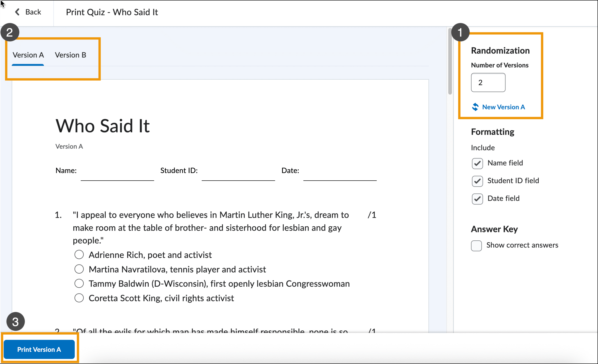598x364 pixels.
Task: Toggle the Student ID field checkbox
Action: 477,181
